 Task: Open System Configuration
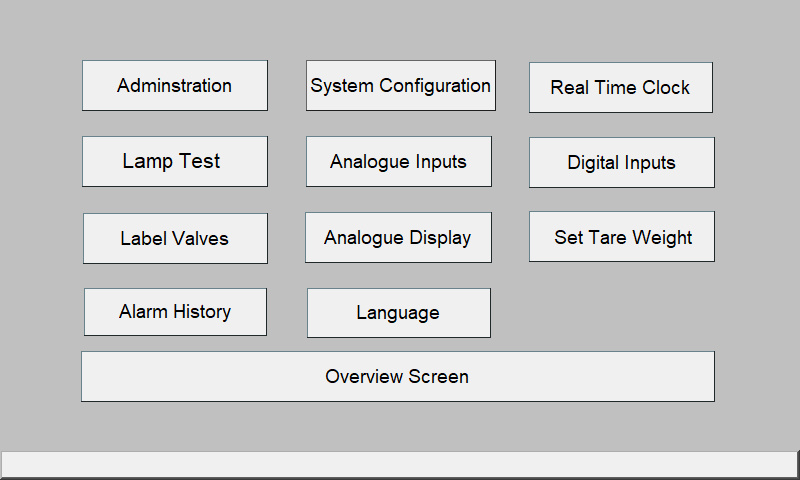click(401, 86)
